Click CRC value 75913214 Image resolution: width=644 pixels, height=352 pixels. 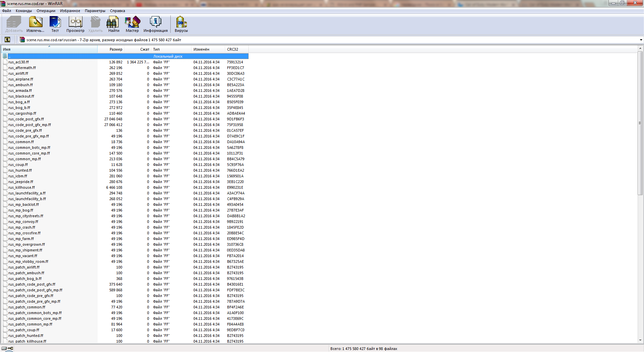click(x=235, y=62)
